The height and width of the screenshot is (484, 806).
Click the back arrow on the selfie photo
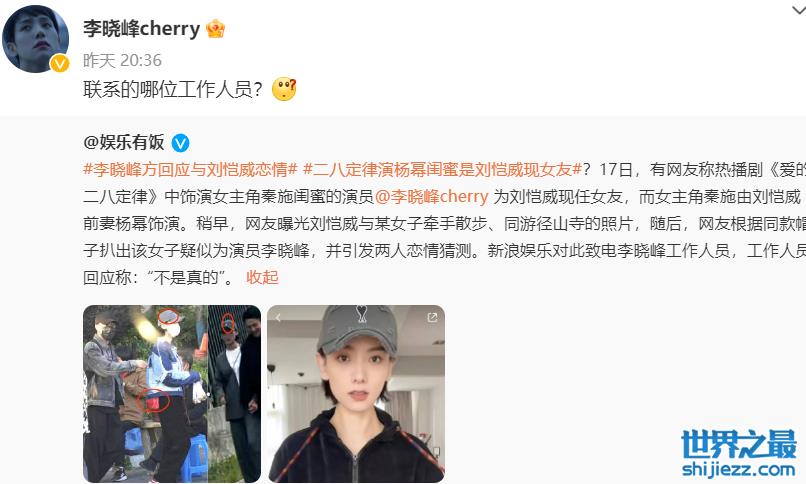(278, 318)
